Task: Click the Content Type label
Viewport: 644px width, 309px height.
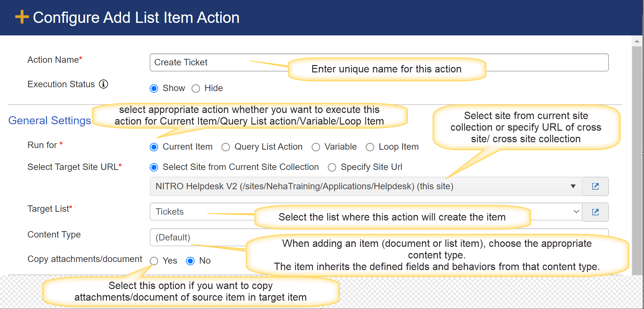Action: coord(54,235)
